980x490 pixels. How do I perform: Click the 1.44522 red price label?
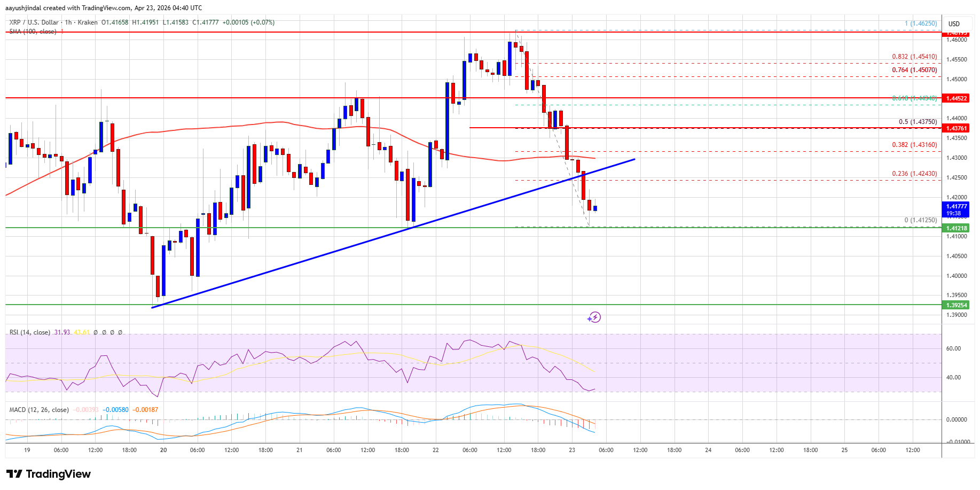click(957, 98)
